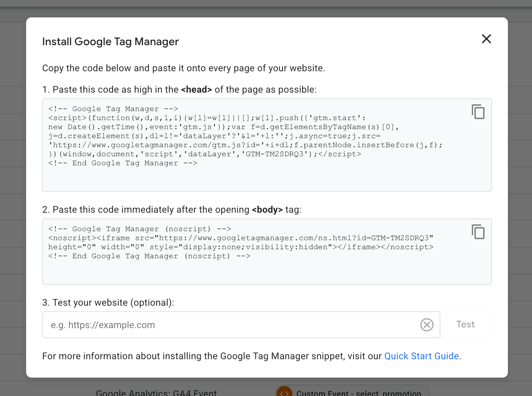This screenshot has width=532, height=396.
Task: Click the bold <body> text
Action: (267, 210)
